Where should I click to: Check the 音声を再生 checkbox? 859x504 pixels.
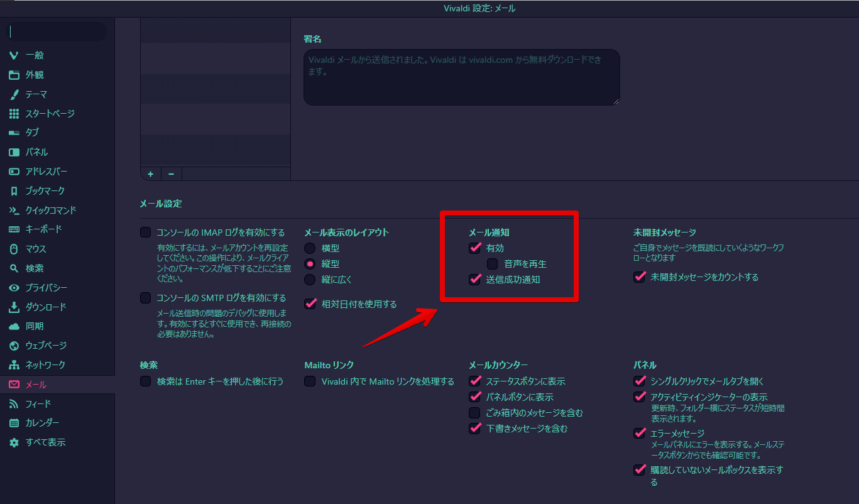point(493,264)
